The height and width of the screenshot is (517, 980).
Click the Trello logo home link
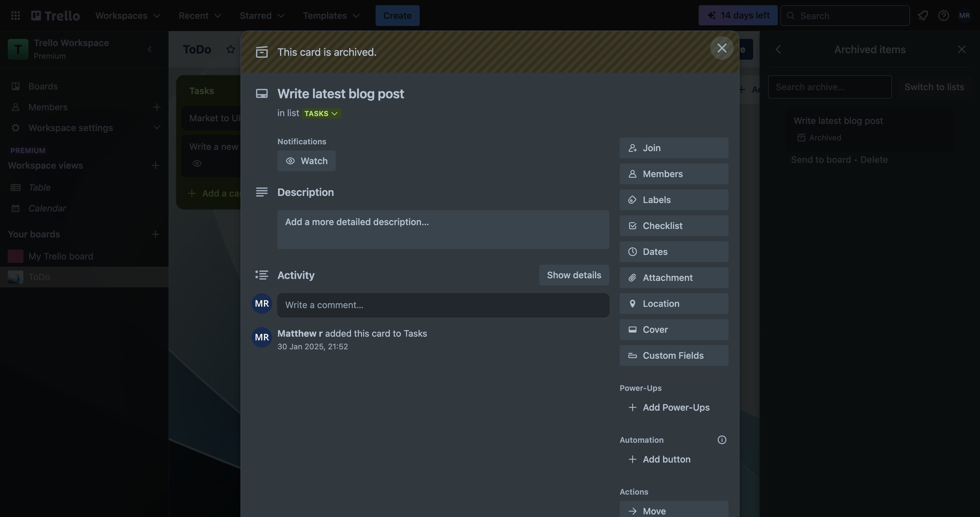pos(55,16)
